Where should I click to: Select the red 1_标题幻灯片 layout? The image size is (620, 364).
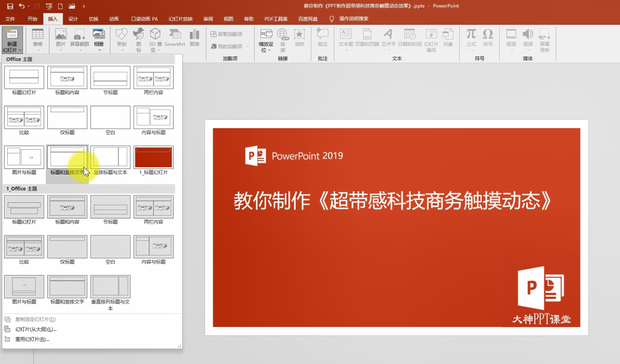153,161
